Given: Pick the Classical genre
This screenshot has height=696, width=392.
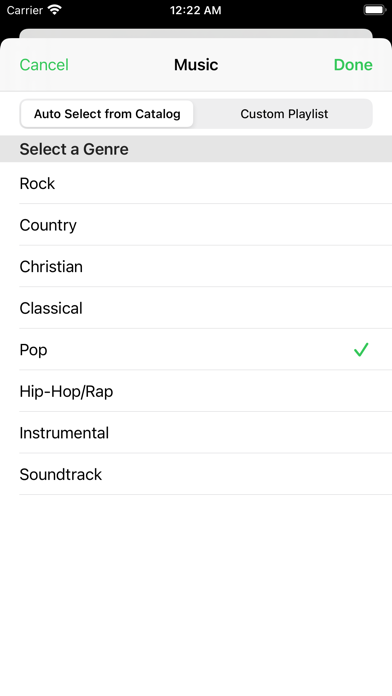Looking at the screenshot, I should point(196,308).
